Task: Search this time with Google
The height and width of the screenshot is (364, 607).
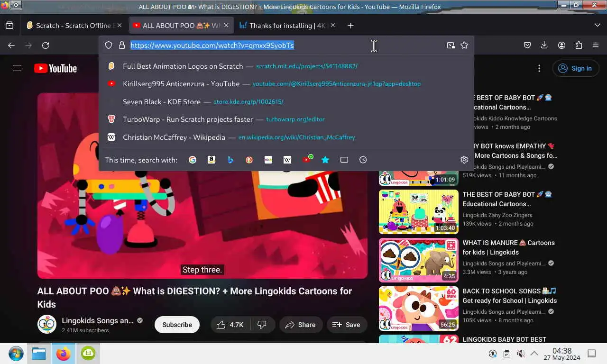Action: [193, 160]
